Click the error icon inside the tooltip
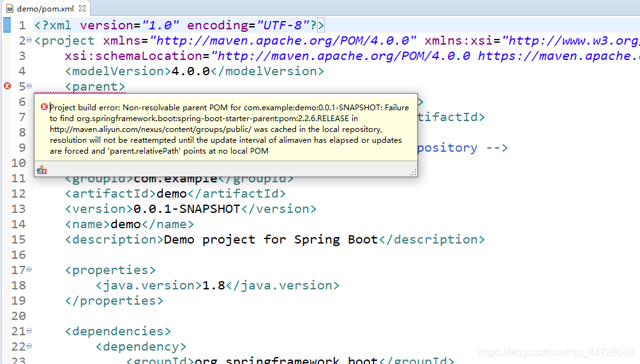The height and width of the screenshot is (364, 640). pyautogui.click(x=44, y=107)
